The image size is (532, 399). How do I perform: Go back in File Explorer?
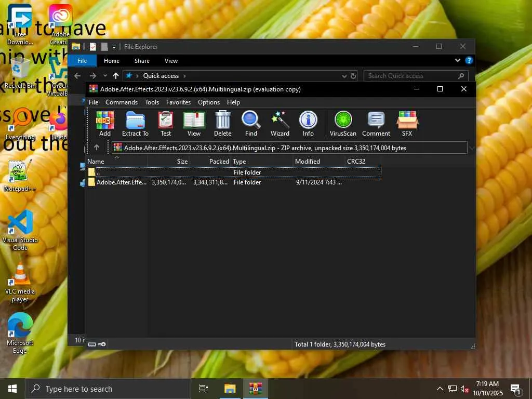coord(77,76)
